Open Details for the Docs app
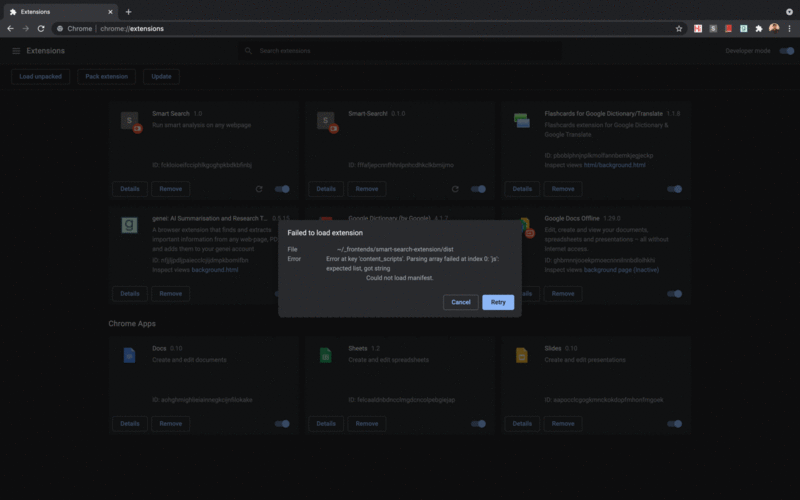The height and width of the screenshot is (500, 800). [x=130, y=423]
